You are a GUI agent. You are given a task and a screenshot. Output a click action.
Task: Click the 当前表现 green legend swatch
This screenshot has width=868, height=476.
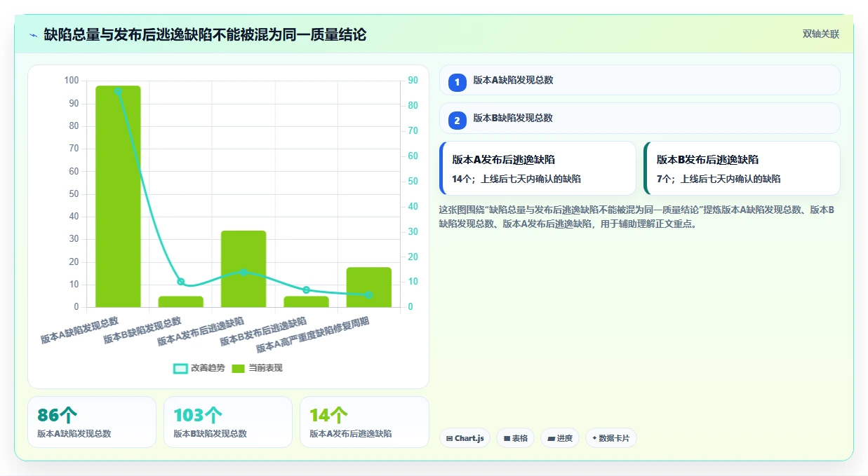(x=239, y=368)
